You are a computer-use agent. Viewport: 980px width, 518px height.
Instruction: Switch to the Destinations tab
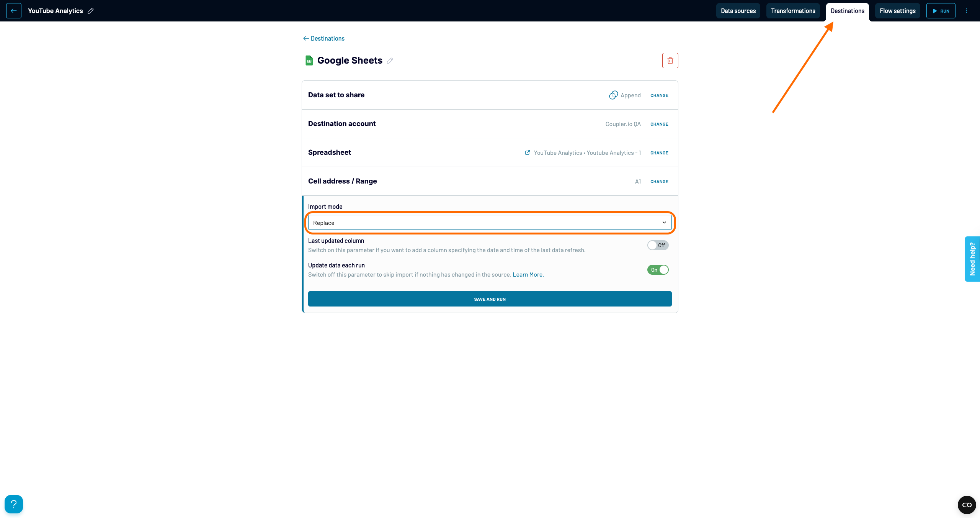click(848, 11)
